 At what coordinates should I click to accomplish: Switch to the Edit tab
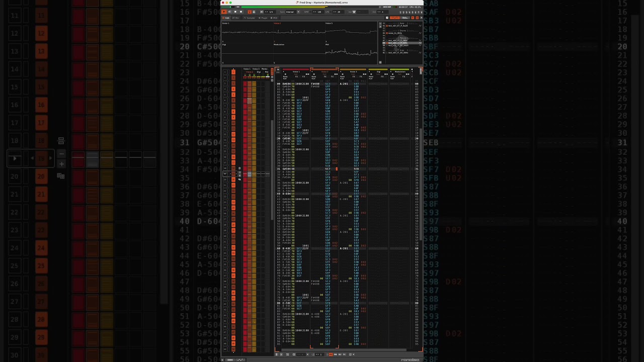226,18
